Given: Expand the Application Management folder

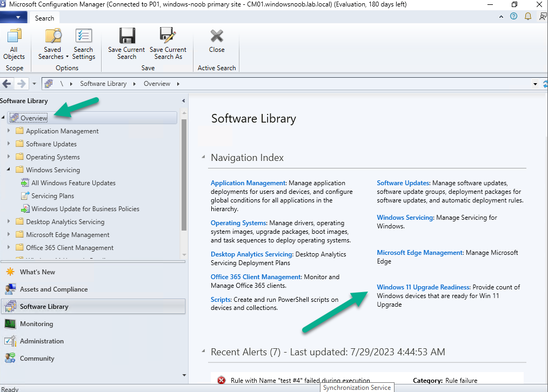Looking at the screenshot, I should [9, 131].
